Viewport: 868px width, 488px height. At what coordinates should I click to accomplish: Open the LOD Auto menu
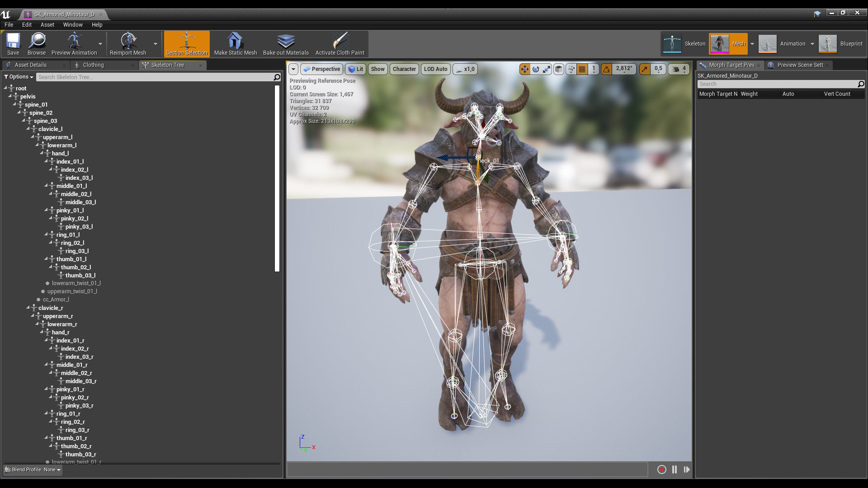click(x=435, y=69)
